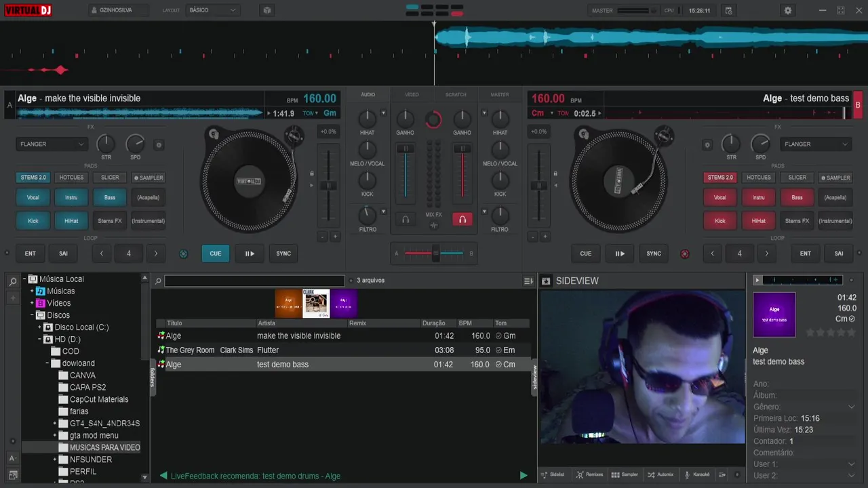Click the deck B red circular icon near SYNC
Viewport: 868px width, 488px height.
pyautogui.click(x=685, y=254)
